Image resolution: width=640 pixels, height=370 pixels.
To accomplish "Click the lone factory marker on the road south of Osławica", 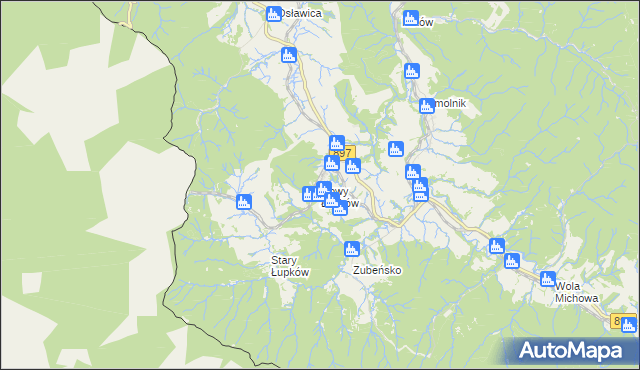I will 289,55.
